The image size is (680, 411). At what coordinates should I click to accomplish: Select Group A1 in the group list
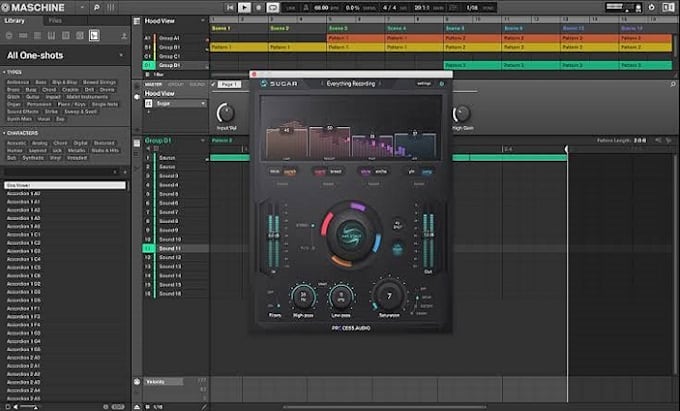tap(169, 38)
